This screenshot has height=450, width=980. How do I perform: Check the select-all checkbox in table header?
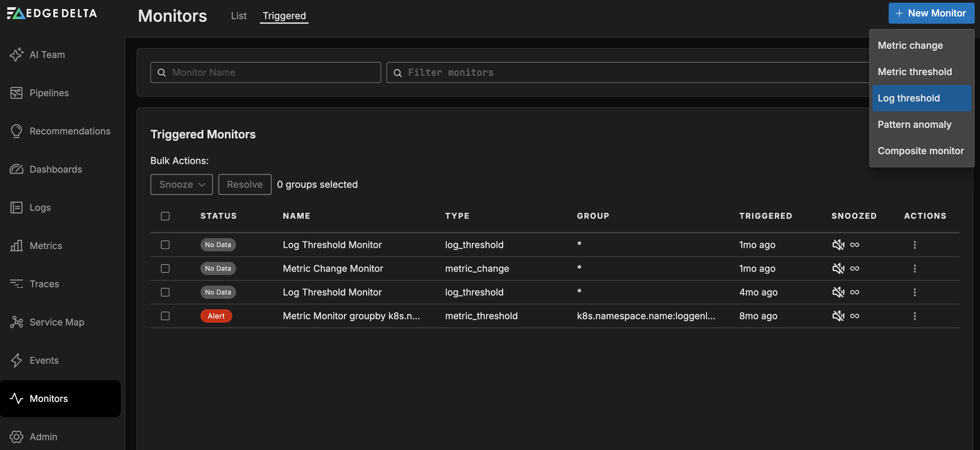pyautogui.click(x=166, y=216)
